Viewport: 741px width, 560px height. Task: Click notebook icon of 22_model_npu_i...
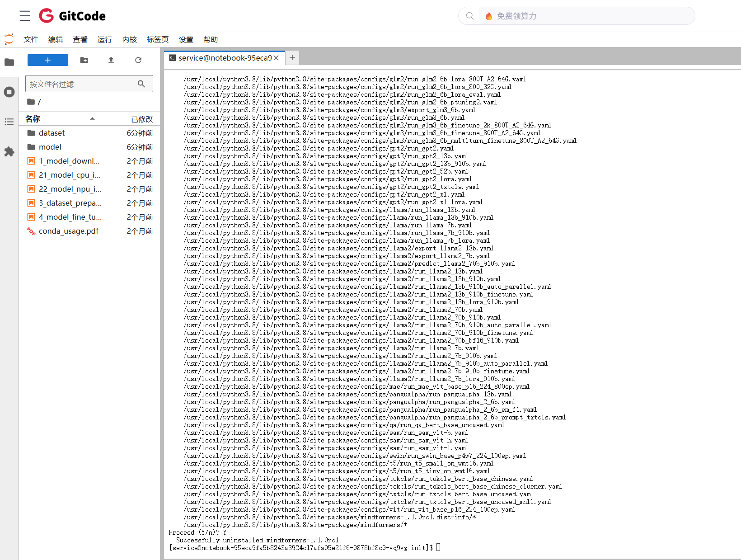[31, 189]
